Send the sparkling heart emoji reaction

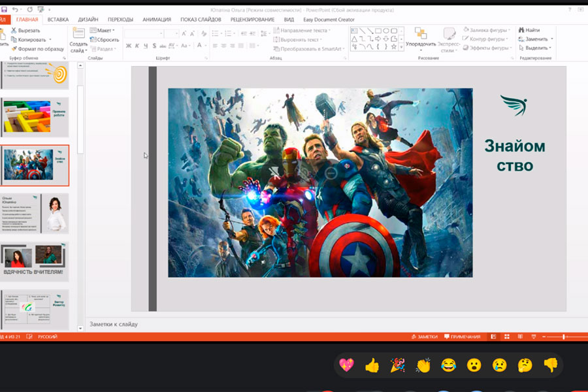point(346,365)
